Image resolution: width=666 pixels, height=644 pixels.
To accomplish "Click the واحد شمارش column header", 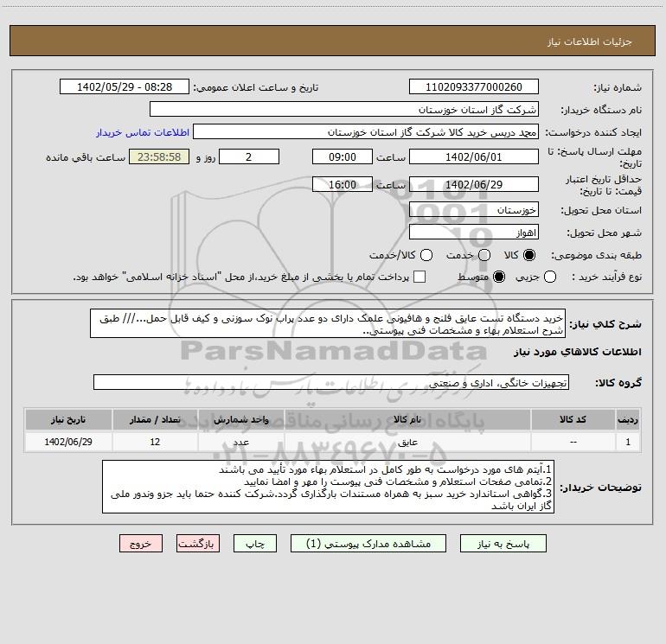I will (240, 420).
